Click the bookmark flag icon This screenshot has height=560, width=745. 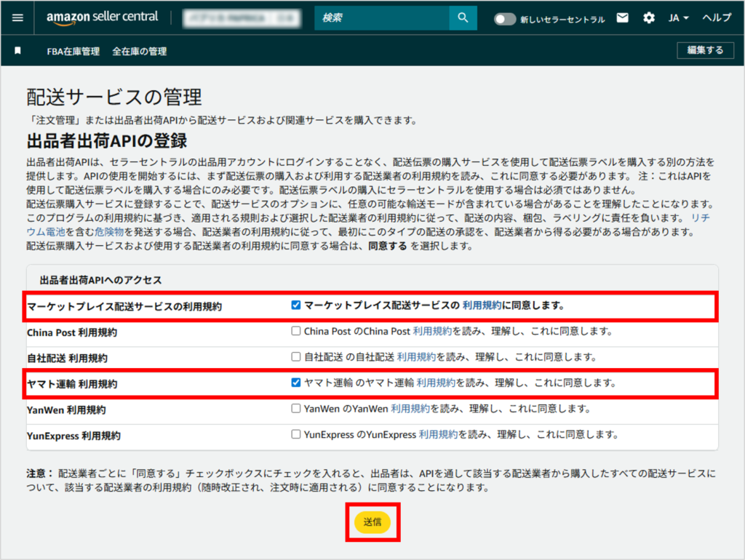[18, 51]
